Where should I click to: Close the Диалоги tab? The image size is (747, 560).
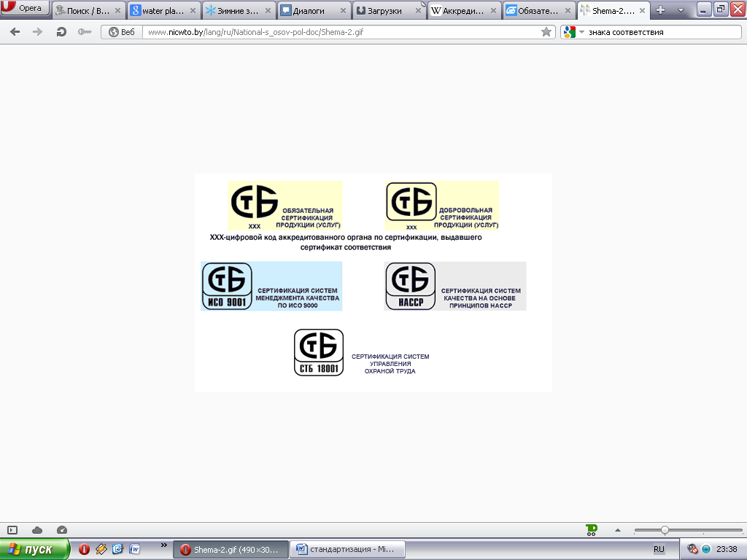click(x=343, y=10)
